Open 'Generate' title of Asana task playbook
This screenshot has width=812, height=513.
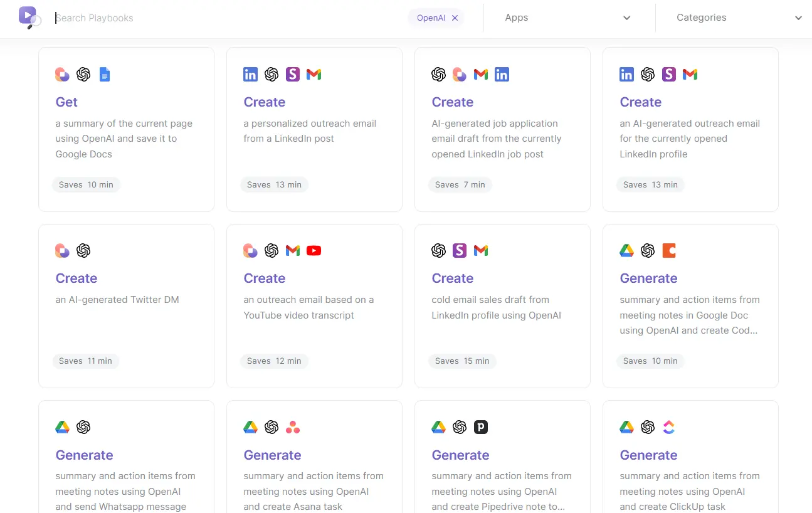pos(273,455)
